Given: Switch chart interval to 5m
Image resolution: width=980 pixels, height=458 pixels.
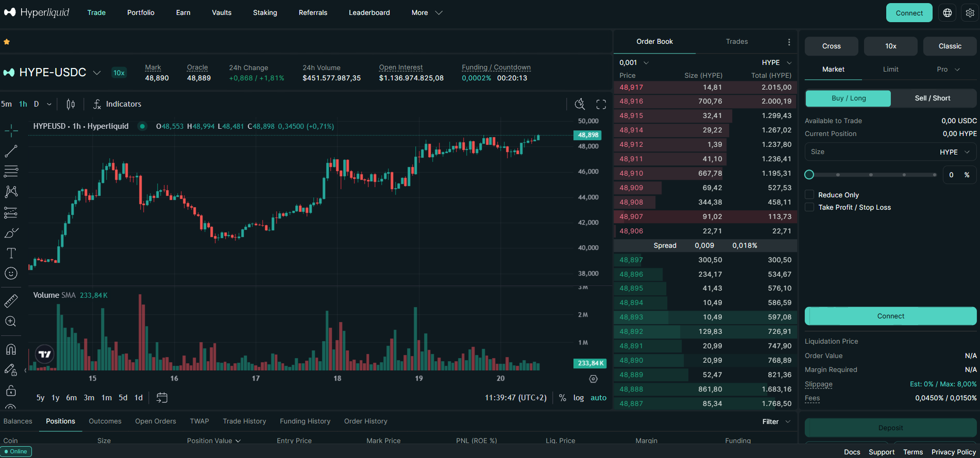Looking at the screenshot, I should tap(6, 104).
